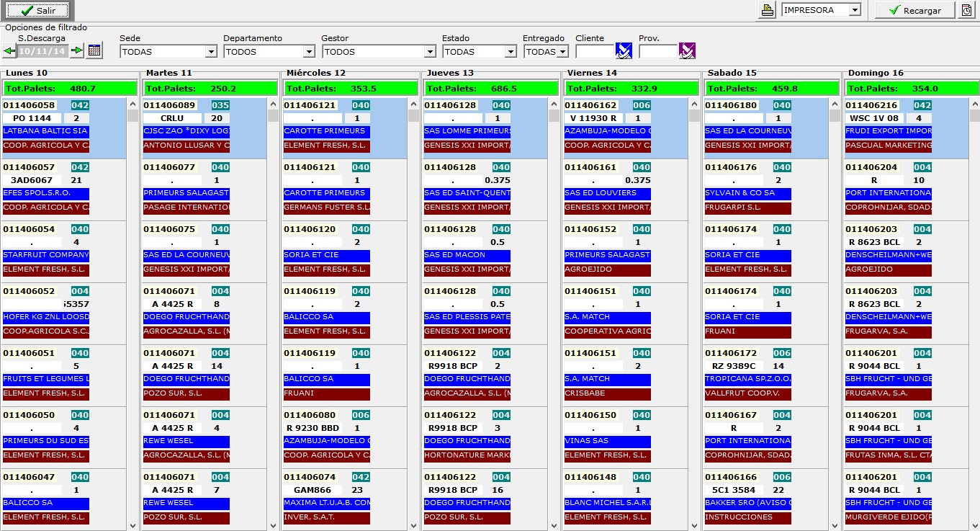Open the Departamento dropdown
Image resolution: width=980 pixels, height=531 pixels.
pyautogui.click(x=309, y=52)
